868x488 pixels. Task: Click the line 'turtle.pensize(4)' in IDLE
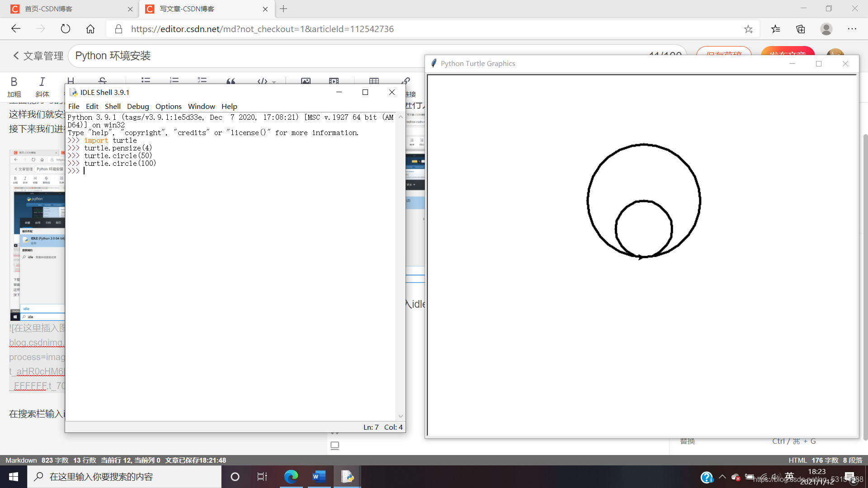118,148
